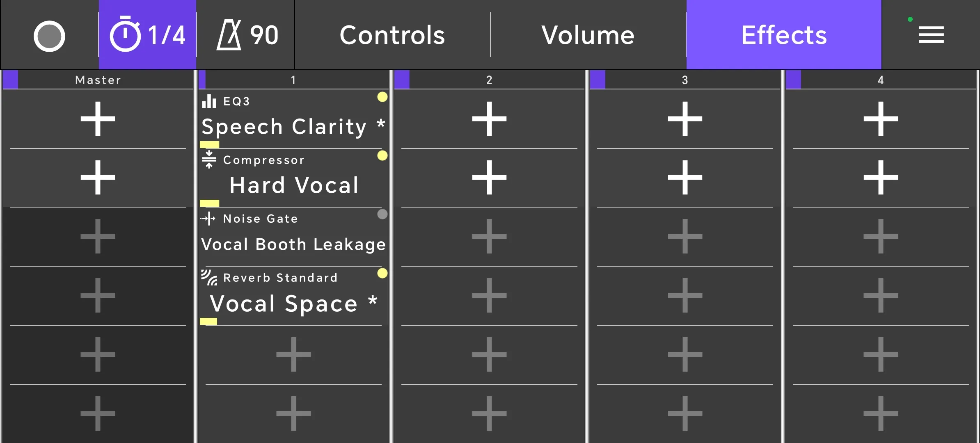
Task: Click the EQ3 bars icon
Action: click(x=209, y=101)
